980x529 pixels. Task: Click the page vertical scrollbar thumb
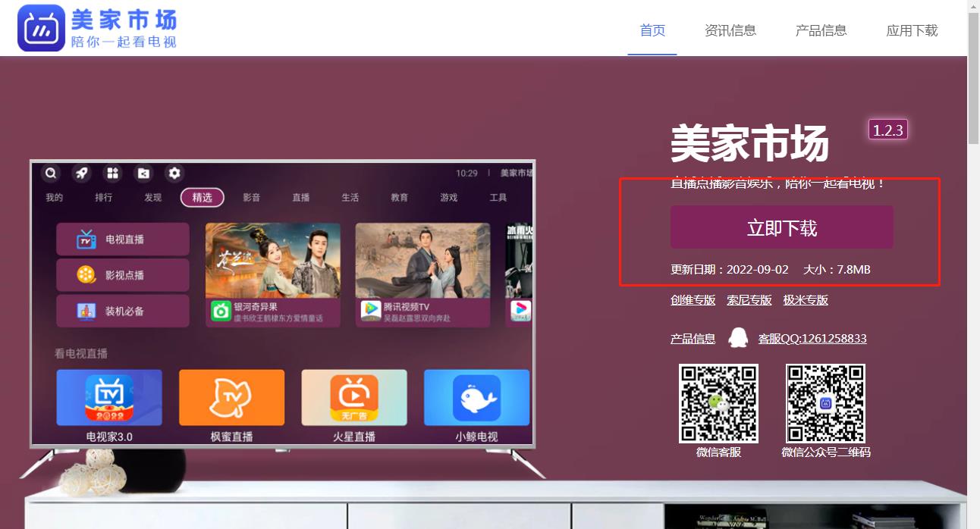tap(974, 79)
